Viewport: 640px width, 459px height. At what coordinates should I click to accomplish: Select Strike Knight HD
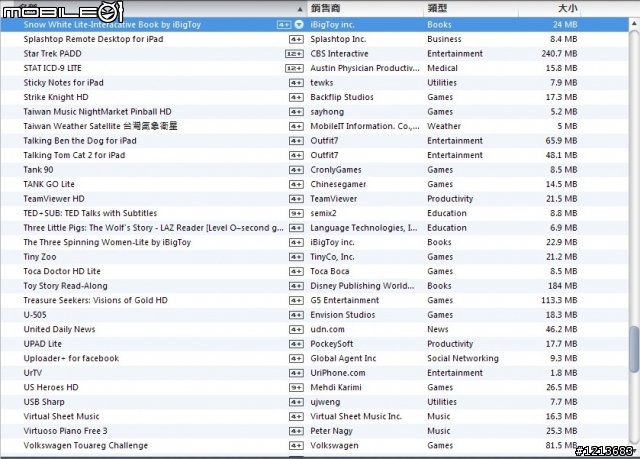click(56, 97)
